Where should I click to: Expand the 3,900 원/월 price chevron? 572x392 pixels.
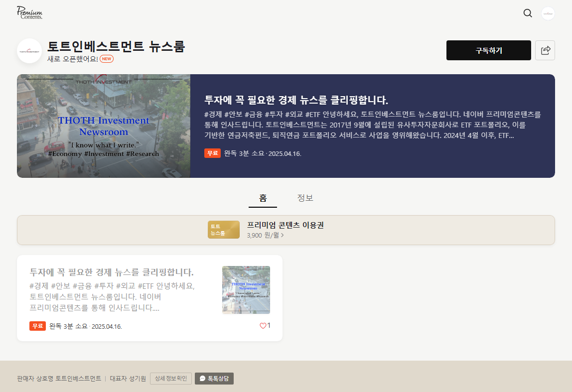pyautogui.click(x=283, y=235)
